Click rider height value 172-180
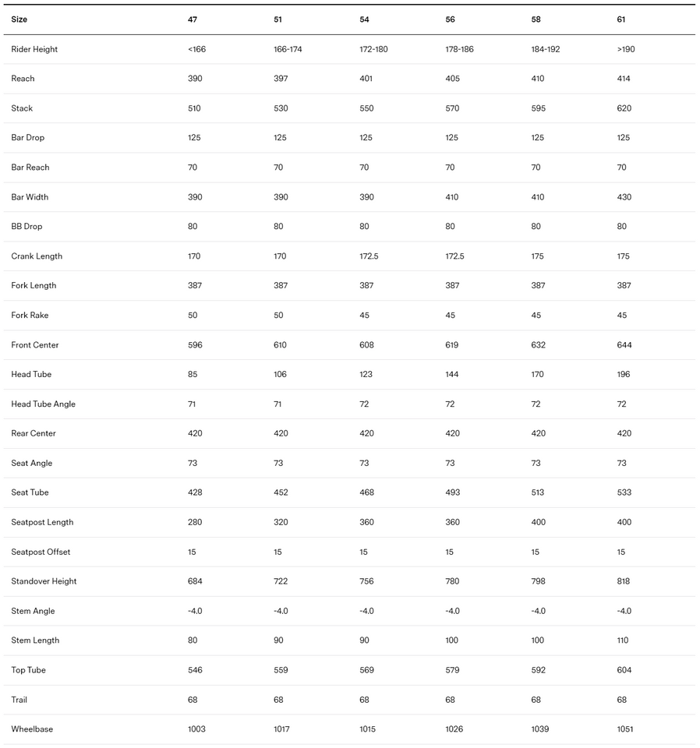This screenshot has height=748, width=700. 373,49
